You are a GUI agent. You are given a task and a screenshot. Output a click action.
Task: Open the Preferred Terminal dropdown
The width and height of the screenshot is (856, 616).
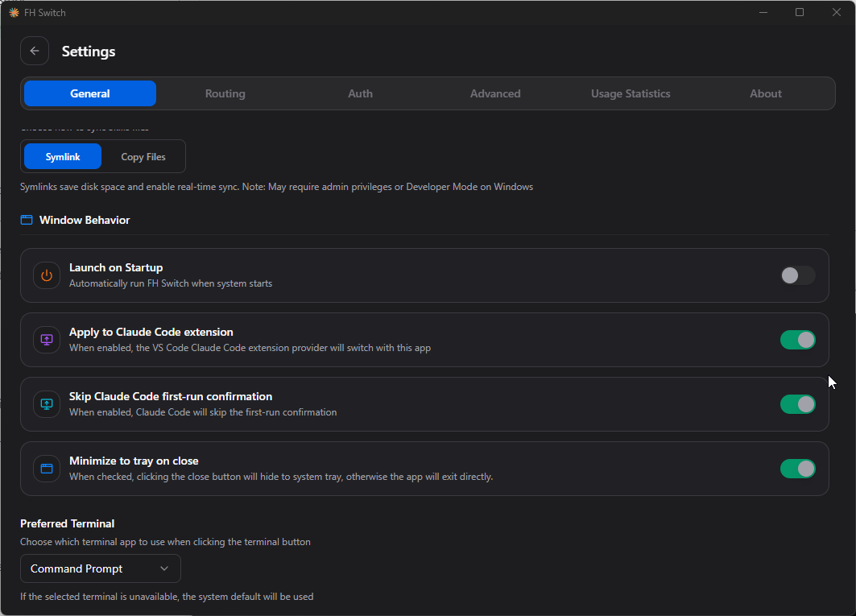point(101,568)
